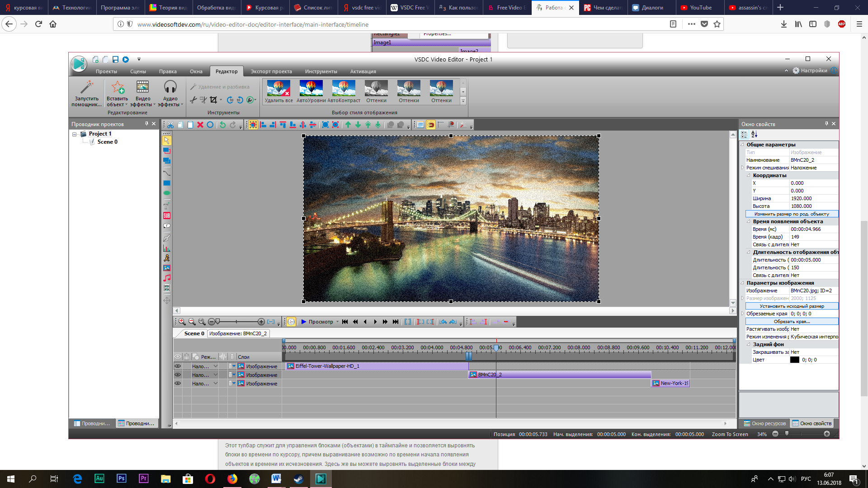Click the green move up one layer arrow
868x488 pixels.
(x=348, y=125)
